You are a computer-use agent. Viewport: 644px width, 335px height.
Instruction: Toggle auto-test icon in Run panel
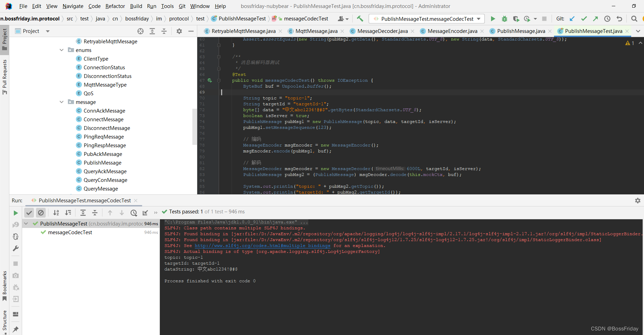(x=16, y=237)
